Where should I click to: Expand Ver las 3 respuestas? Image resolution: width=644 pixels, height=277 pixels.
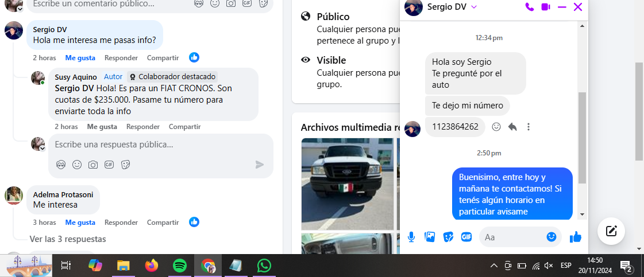68,239
